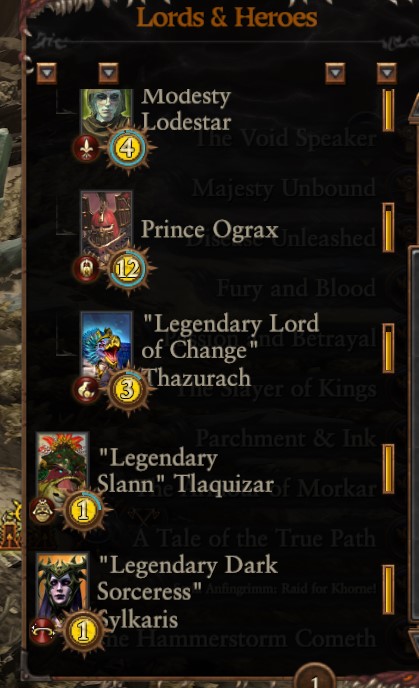Select Prince Ograx from the list
The width and height of the screenshot is (419, 688).
tap(210, 229)
